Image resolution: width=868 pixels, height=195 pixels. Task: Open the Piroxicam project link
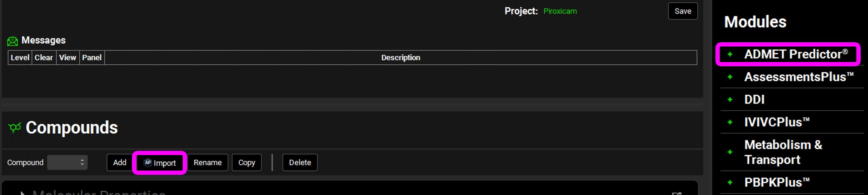point(560,11)
